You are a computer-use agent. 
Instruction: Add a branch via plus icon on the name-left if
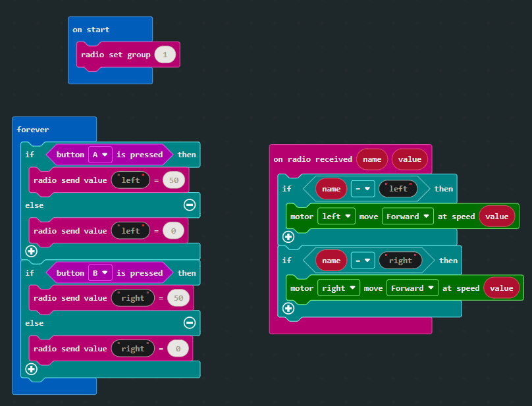pyautogui.click(x=288, y=237)
